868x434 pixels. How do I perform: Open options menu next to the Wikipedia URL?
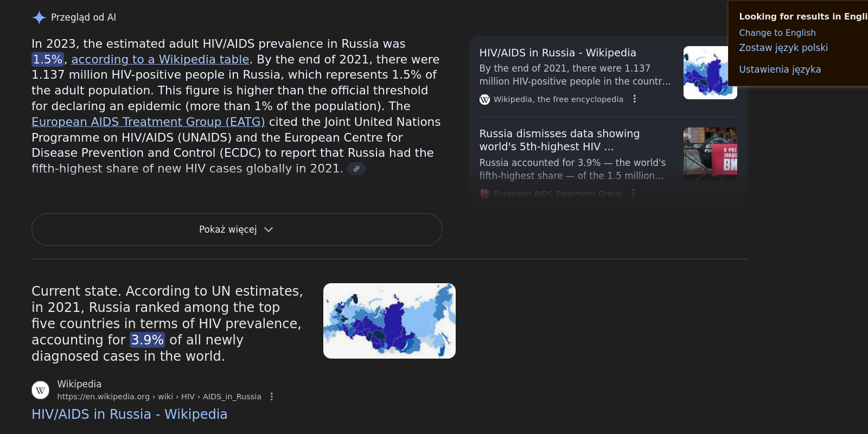pyautogui.click(x=272, y=397)
